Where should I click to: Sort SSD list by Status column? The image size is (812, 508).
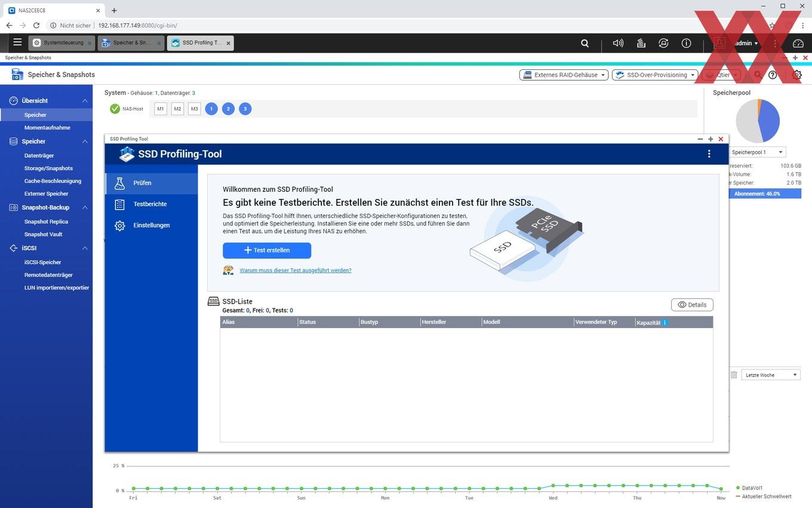tap(328, 322)
